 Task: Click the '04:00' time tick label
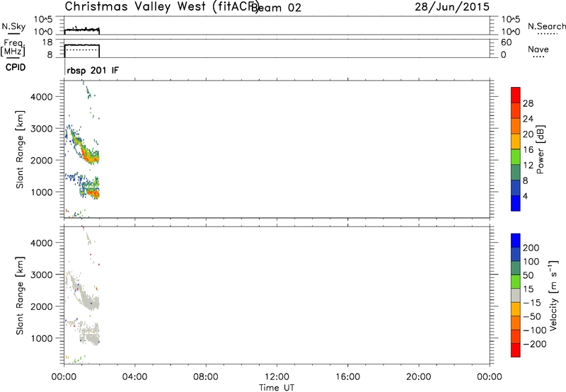coord(134,377)
